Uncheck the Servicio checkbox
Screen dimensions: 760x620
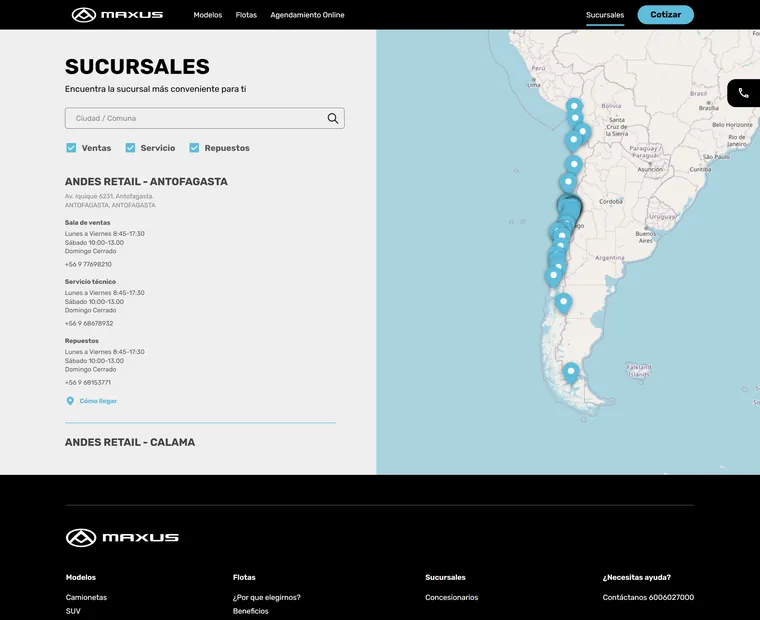(130, 148)
